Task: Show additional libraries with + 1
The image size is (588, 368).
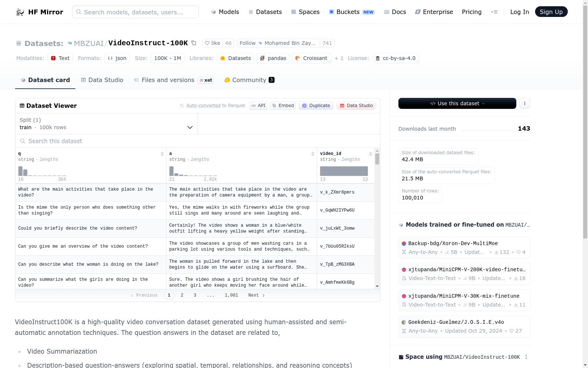Action: pos(339,58)
